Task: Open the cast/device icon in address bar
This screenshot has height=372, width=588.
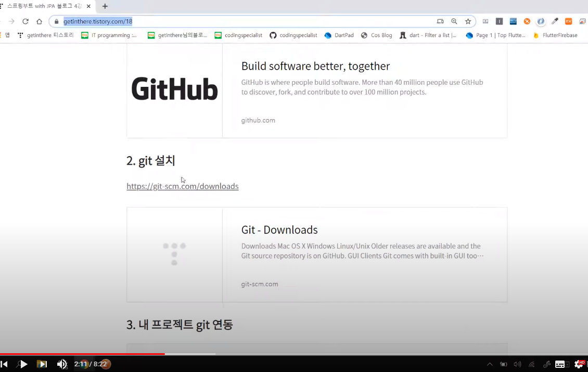Action: tap(440, 21)
